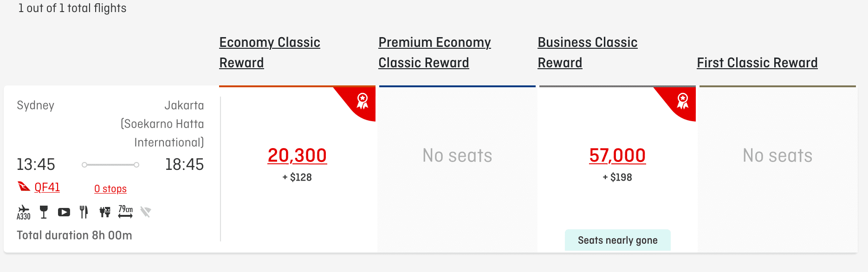Select the 20,300 points Economy fare
This screenshot has width=868, height=272.
297,155
